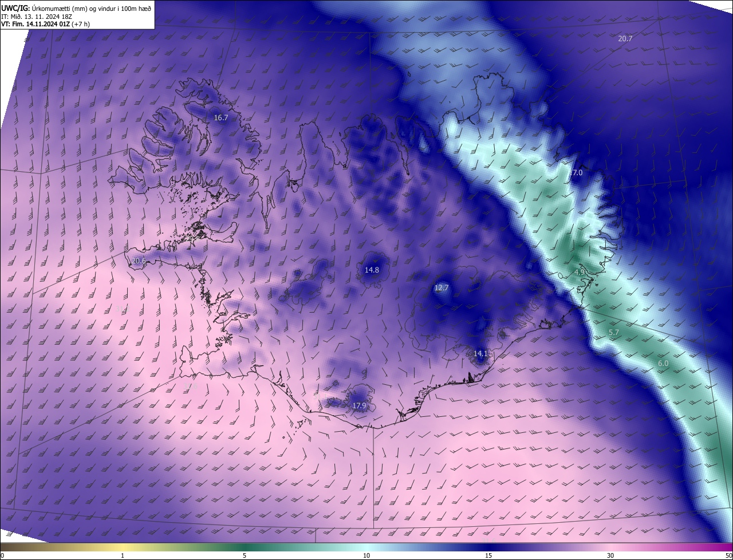Click the 1 tick on the color scale
The height and width of the screenshot is (560, 733).
point(123,555)
